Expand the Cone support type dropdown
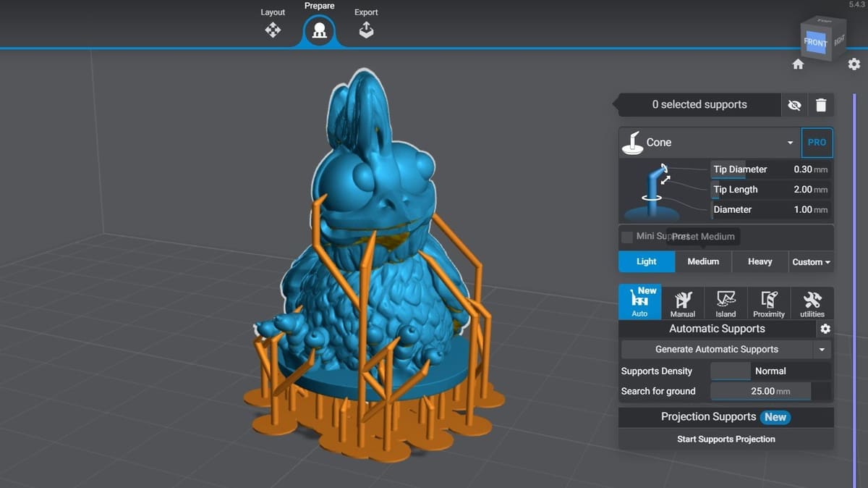The height and width of the screenshot is (488, 868). pos(790,143)
